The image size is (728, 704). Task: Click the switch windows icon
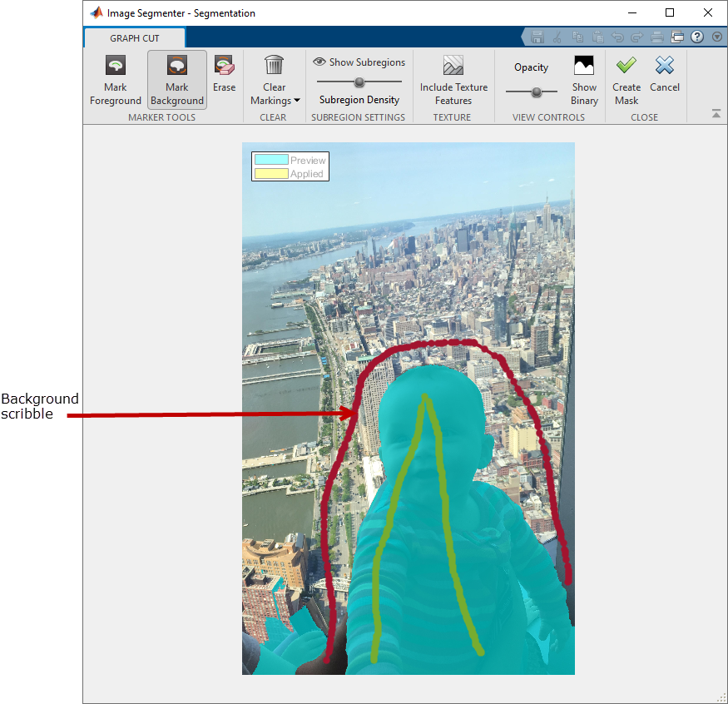pyautogui.click(x=677, y=37)
